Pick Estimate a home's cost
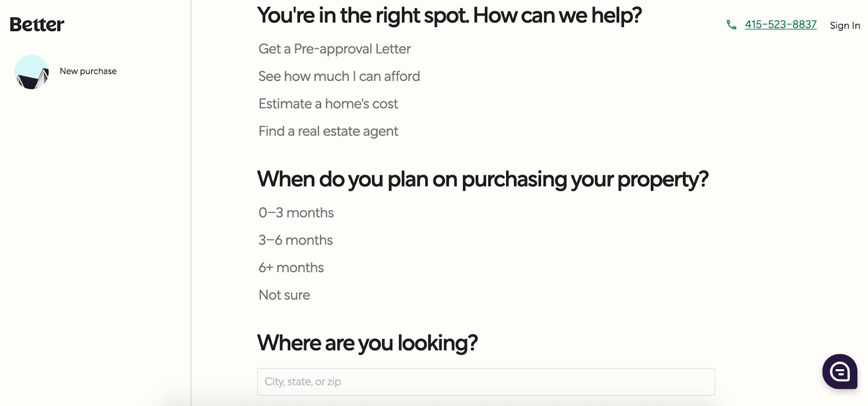868x406 pixels. (328, 104)
